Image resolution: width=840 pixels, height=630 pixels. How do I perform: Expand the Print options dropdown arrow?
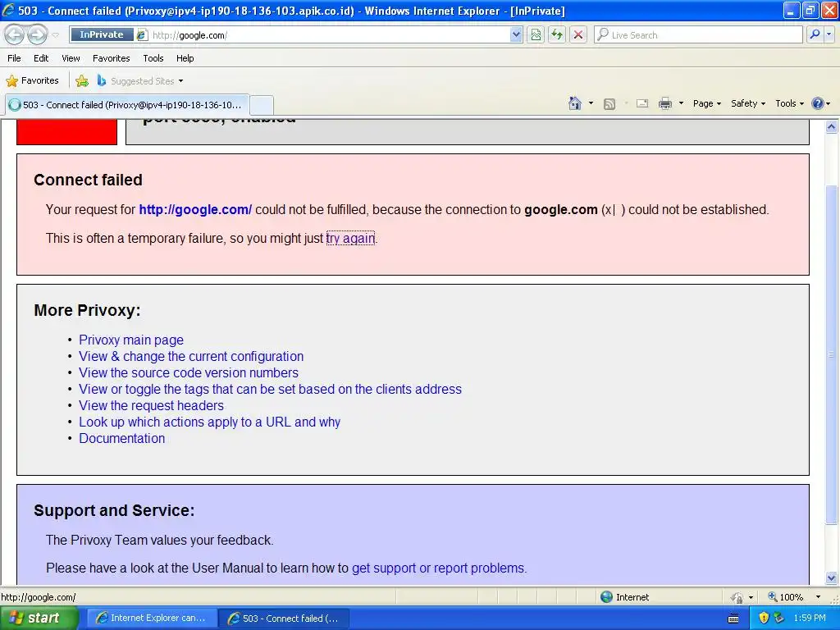click(681, 103)
